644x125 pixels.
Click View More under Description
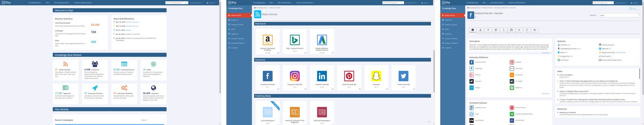(x=546, y=53)
